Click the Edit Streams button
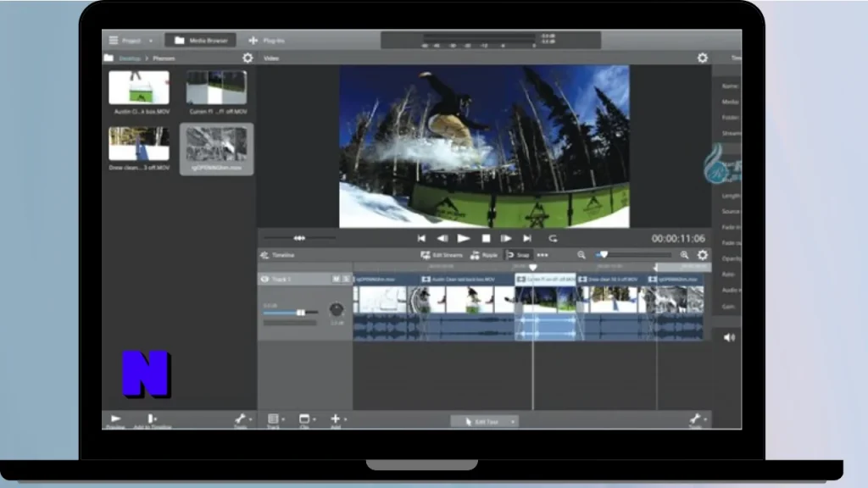 coord(441,255)
